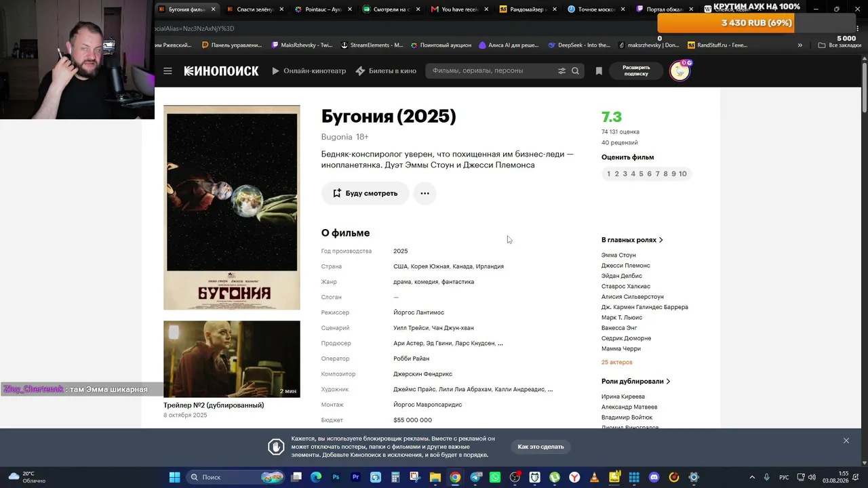The height and width of the screenshot is (488, 868).
Task: Rate the film 5
Action: [641, 174]
